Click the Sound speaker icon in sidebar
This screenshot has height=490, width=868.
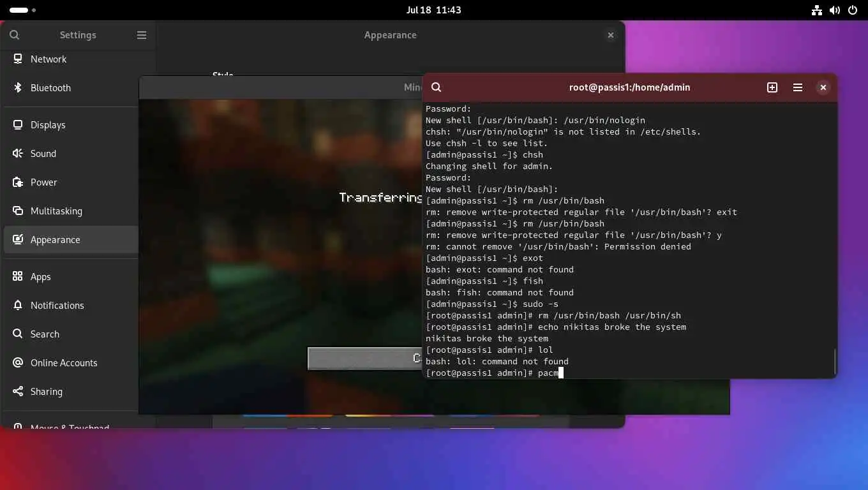tap(18, 153)
